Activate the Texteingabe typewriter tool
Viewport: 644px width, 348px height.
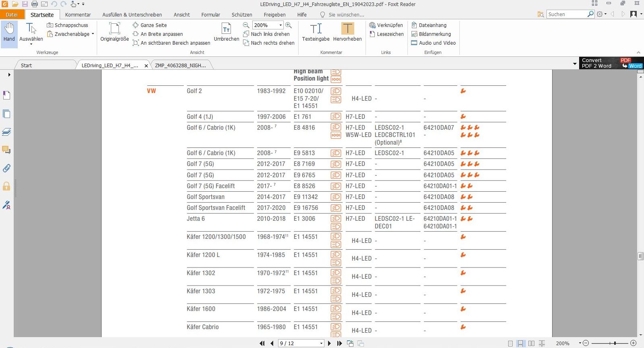point(316,33)
